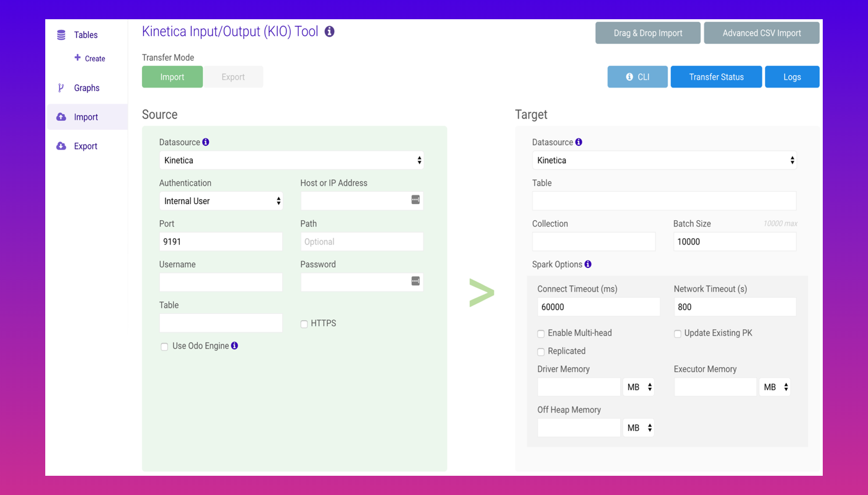Viewport: 868px width, 495px height.
Task: Open the Advanced CSV Import button
Action: coord(761,33)
